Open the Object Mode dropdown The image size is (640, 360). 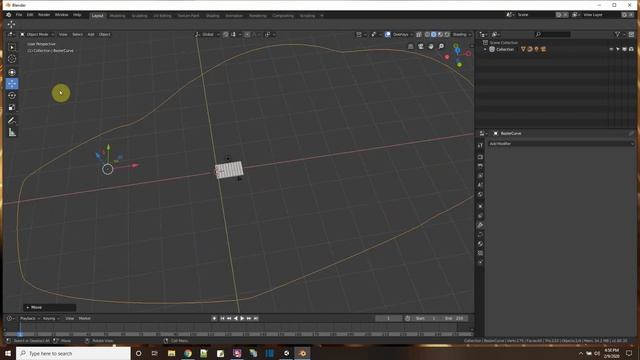tap(37, 34)
